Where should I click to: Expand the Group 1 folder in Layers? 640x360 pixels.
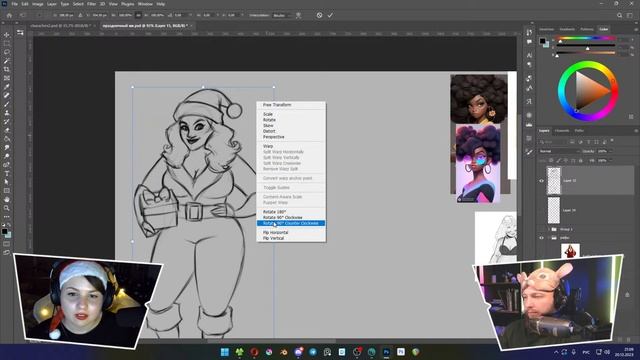click(548, 229)
